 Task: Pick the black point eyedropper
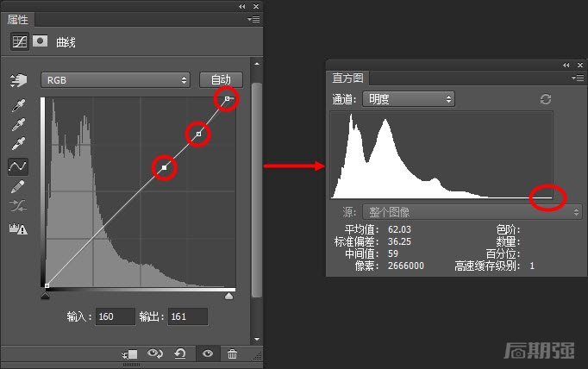[18, 105]
